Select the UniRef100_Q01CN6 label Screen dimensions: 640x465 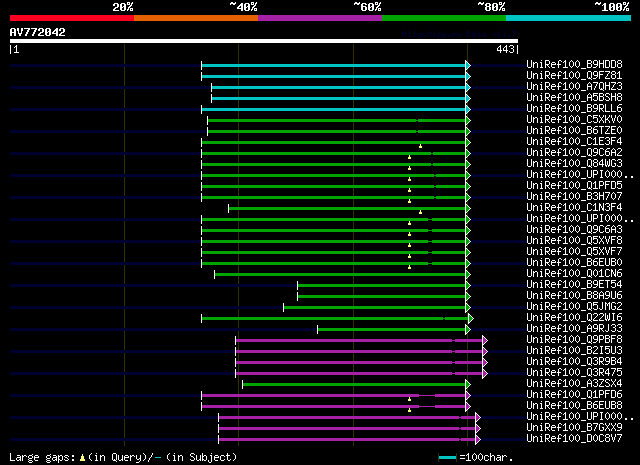click(x=574, y=274)
